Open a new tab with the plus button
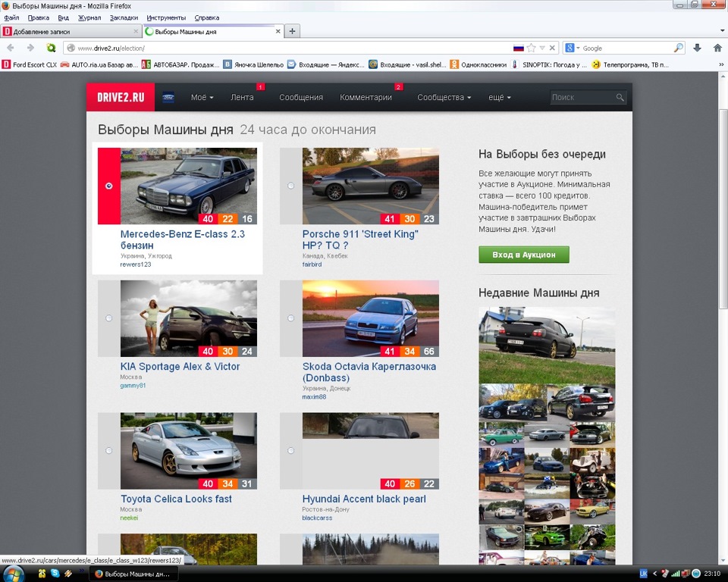The height and width of the screenshot is (582, 728). [x=292, y=32]
